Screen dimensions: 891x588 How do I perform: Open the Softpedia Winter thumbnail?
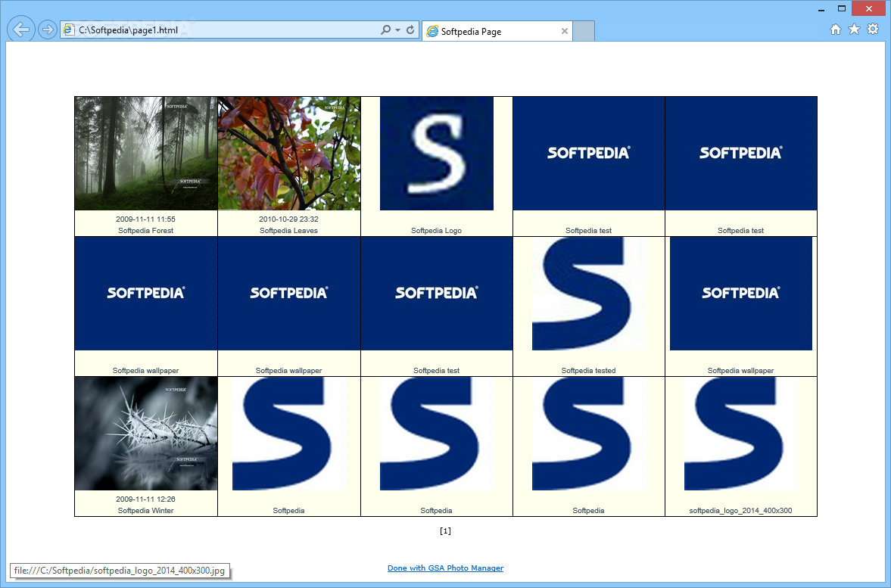click(146, 434)
